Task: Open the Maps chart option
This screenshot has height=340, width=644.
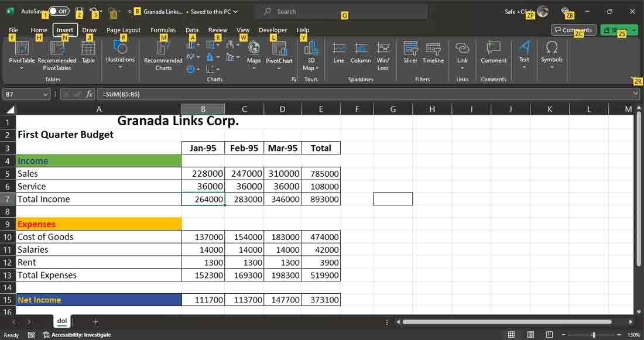Action: click(x=254, y=55)
